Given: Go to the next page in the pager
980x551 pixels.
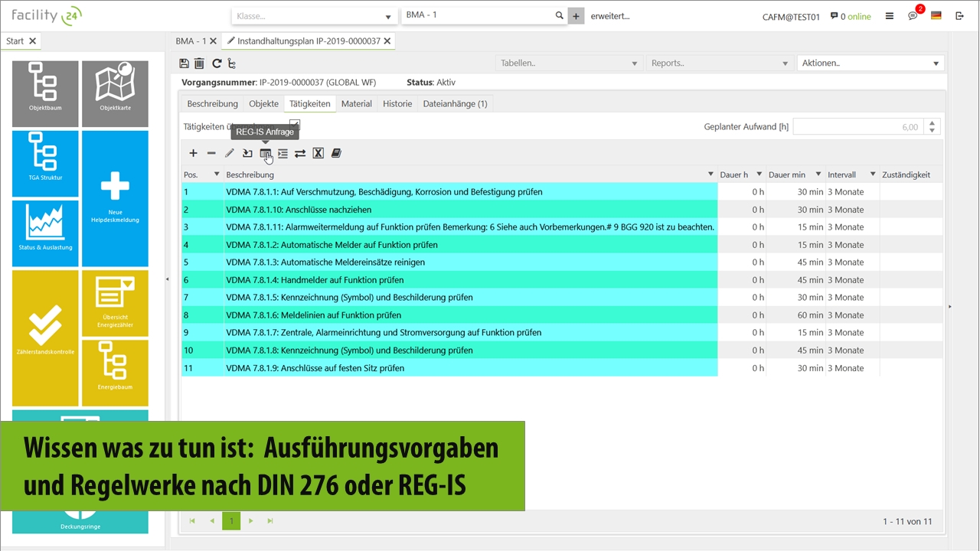Looking at the screenshot, I should click(251, 521).
